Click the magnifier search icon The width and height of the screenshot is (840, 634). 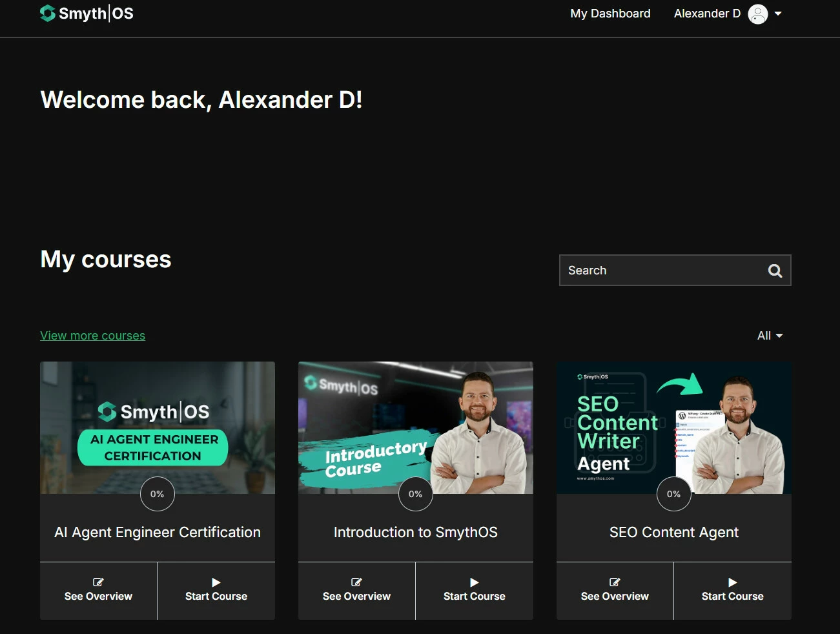(x=775, y=271)
